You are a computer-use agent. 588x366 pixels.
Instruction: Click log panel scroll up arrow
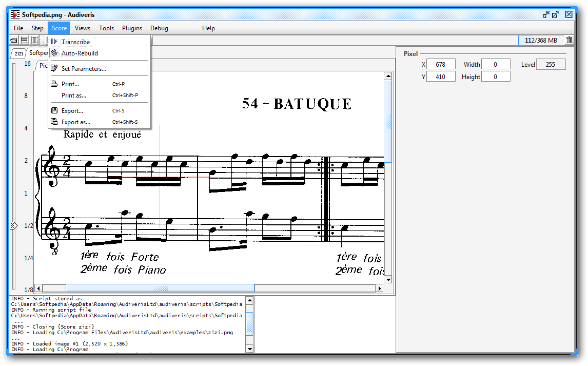[250, 300]
